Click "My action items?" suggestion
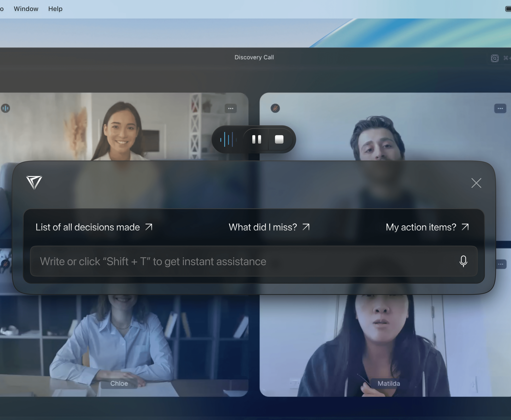The width and height of the screenshot is (511, 420). [x=427, y=227]
